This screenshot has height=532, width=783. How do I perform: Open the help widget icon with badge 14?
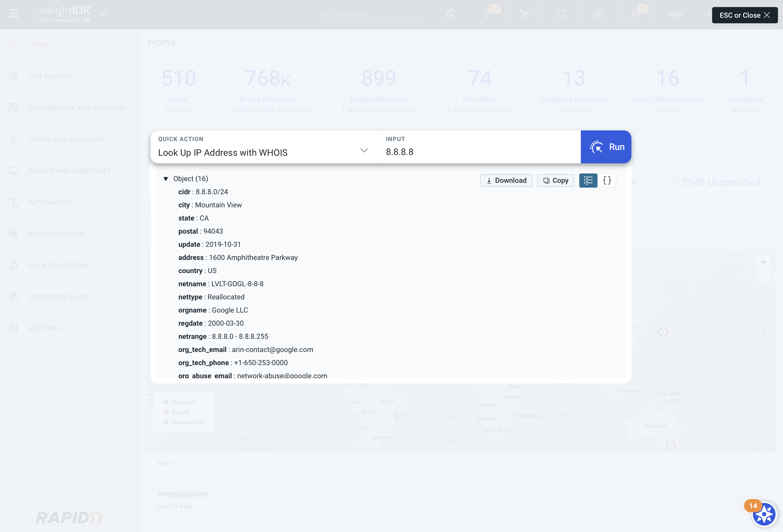[x=764, y=514]
